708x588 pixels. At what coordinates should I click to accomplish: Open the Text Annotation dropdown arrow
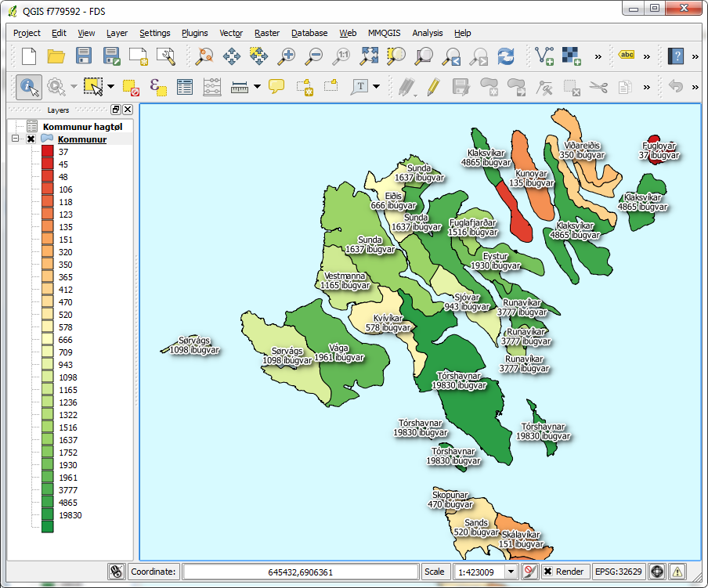pos(376,86)
